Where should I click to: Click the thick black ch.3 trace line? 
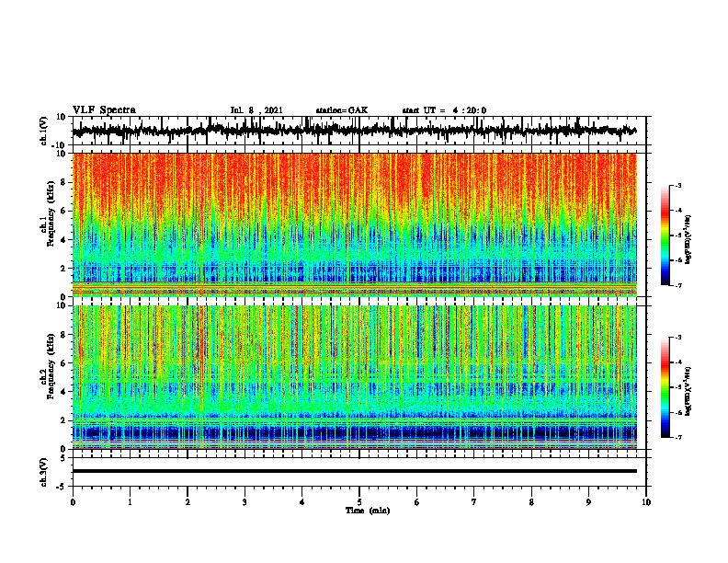(x=355, y=471)
